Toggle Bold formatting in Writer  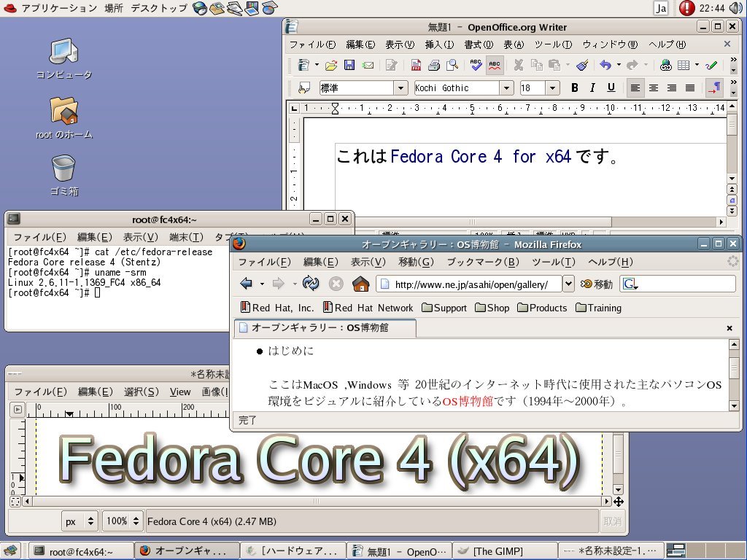(575, 87)
